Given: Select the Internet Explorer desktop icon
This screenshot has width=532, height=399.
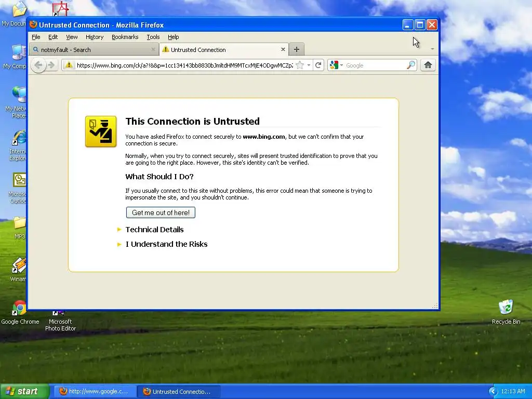Looking at the screenshot, I should tap(19, 145).
